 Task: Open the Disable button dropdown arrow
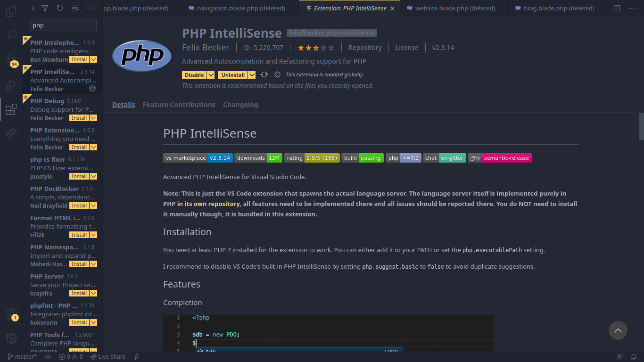[x=211, y=75]
